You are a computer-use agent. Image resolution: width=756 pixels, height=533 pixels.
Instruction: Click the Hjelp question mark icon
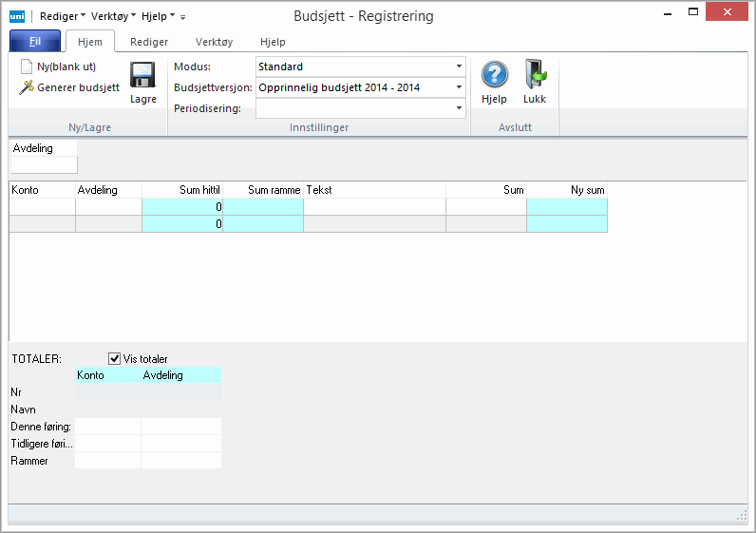click(x=494, y=75)
